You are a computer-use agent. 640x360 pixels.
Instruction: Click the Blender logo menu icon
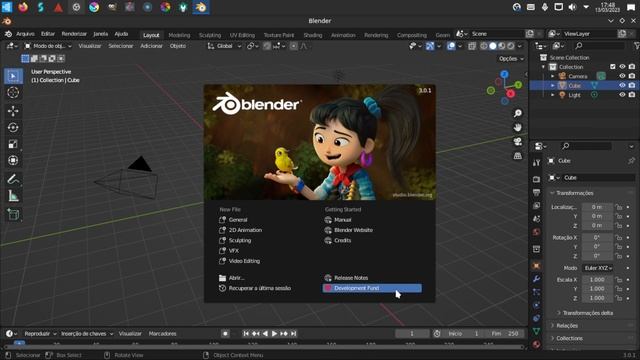click(8, 34)
